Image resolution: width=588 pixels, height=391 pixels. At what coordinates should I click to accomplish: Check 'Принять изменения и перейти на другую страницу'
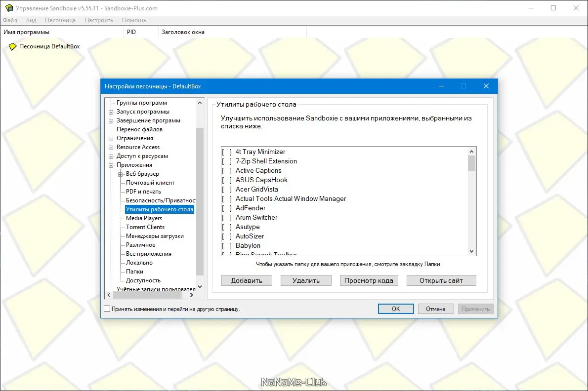coord(107,309)
